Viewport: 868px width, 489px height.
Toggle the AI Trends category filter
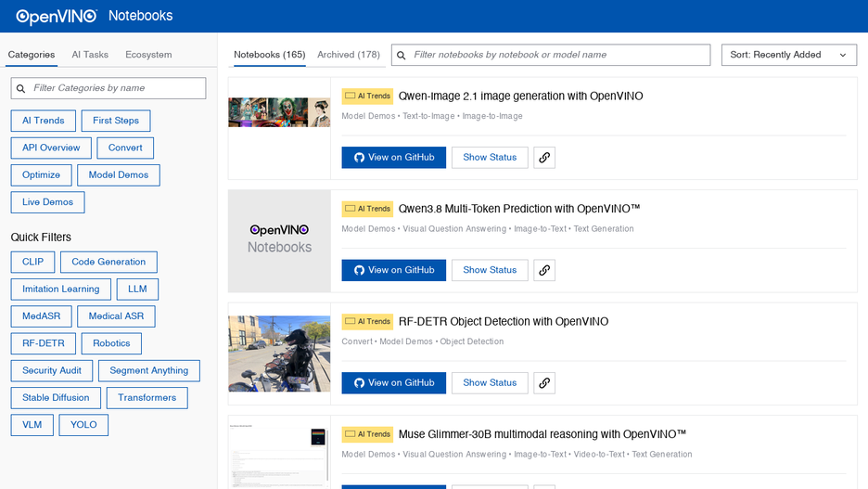pos(44,121)
